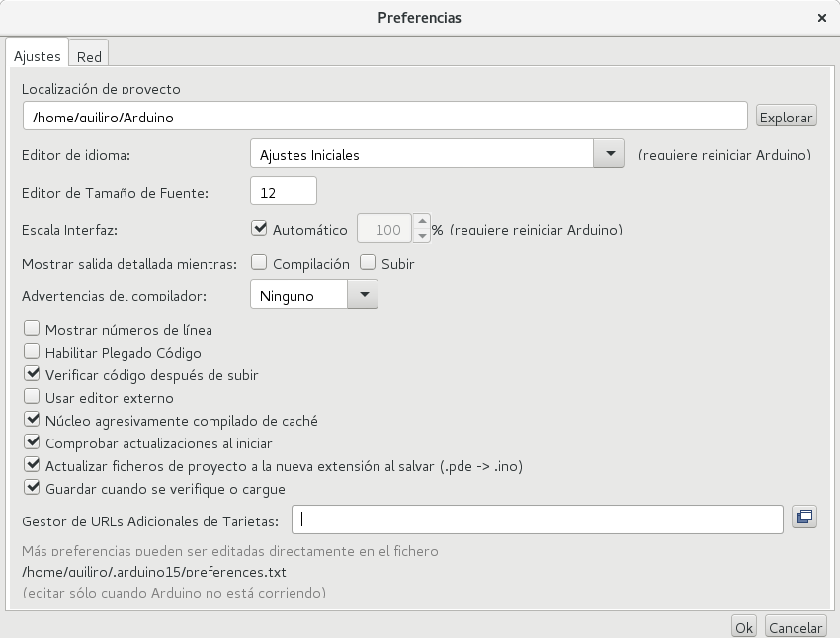
Task: Disable Verificar código después de subir
Action: tap(31, 375)
